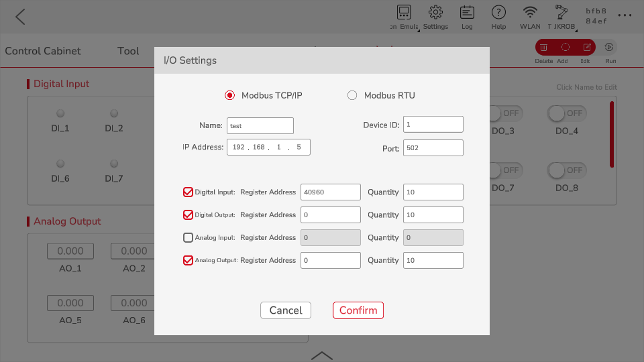Select the Modbus RTU radio button
644x362 pixels.
click(x=352, y=95)
